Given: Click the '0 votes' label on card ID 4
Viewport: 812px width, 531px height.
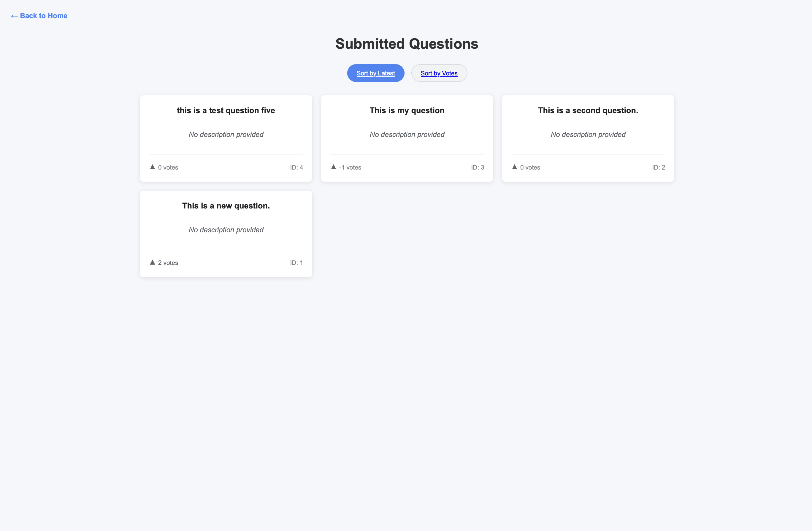Looking at the screenshot, I should (x=168, y=167).
